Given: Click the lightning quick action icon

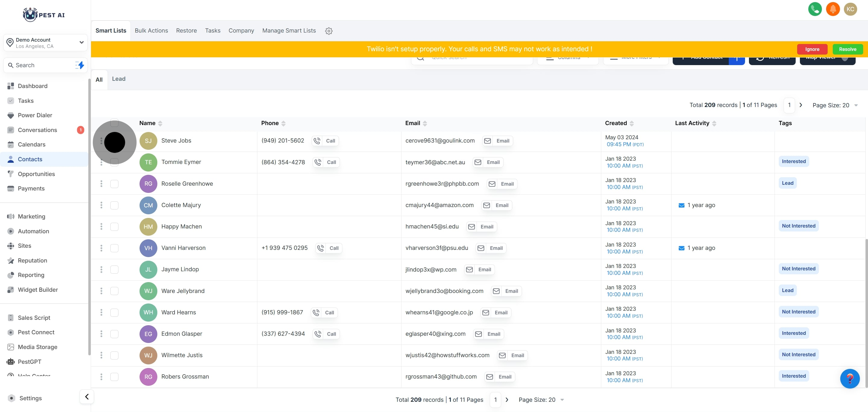Looking at the screenshot, I should pos(80,65).
